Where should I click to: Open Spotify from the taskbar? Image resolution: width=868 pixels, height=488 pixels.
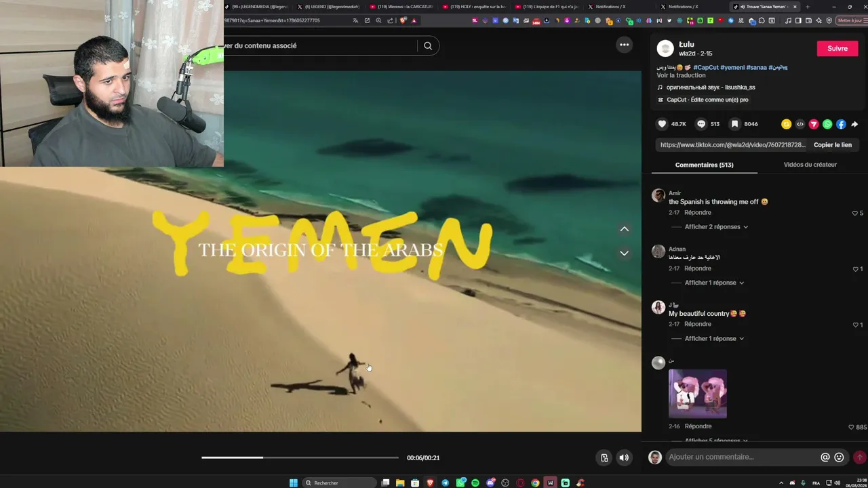click(x=475, y=483)
